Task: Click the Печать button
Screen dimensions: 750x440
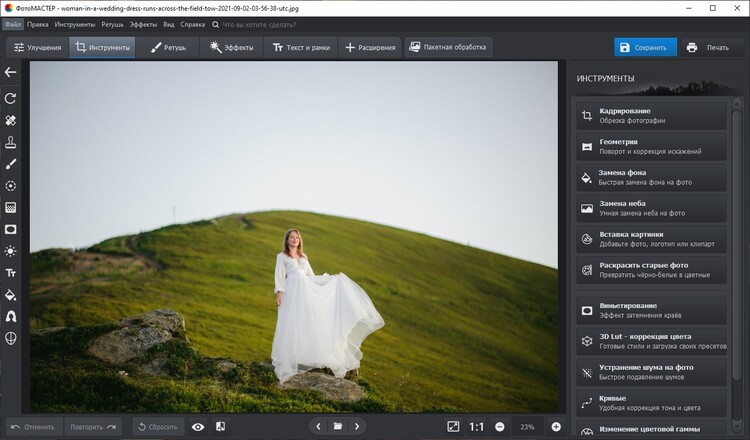Action: [708, 47]
